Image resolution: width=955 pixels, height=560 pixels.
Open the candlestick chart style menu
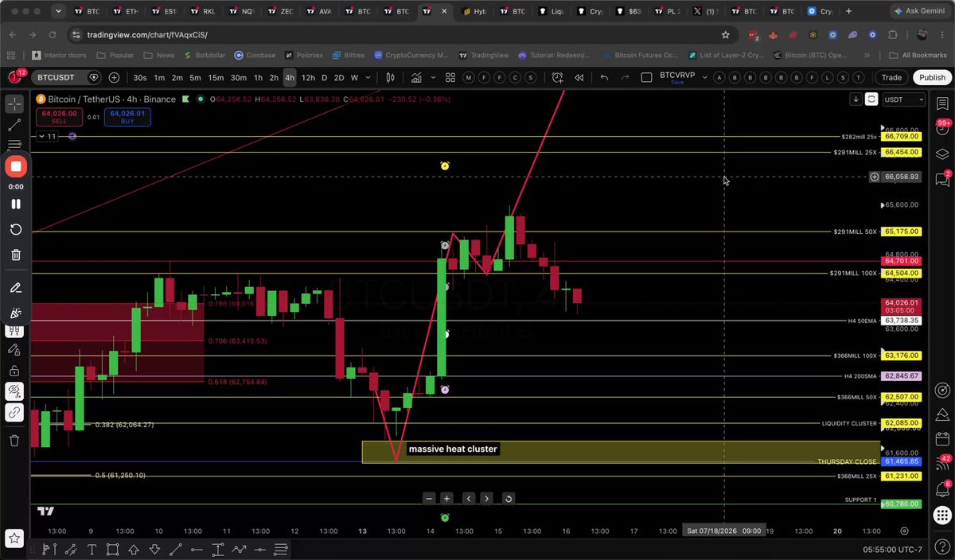click(x=390, y=77)
